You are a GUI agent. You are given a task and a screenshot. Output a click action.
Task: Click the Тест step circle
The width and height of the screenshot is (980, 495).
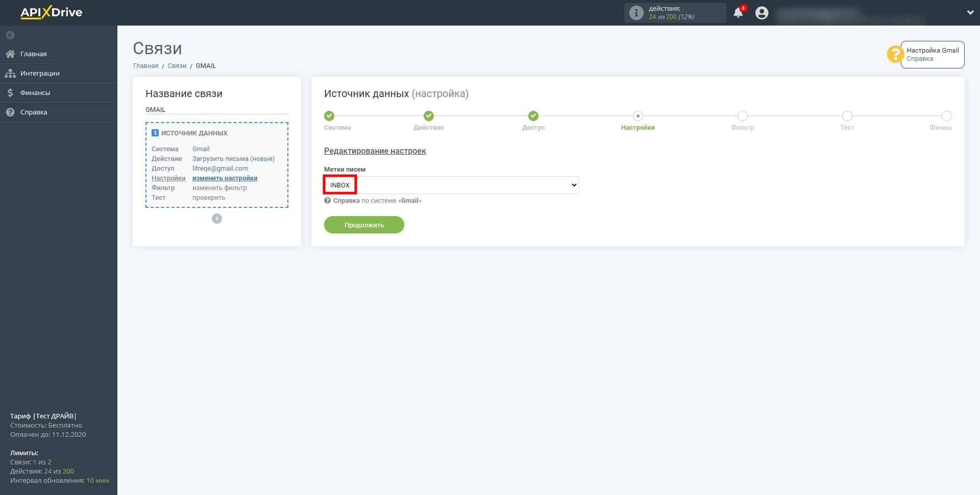[x=847, y=116]
